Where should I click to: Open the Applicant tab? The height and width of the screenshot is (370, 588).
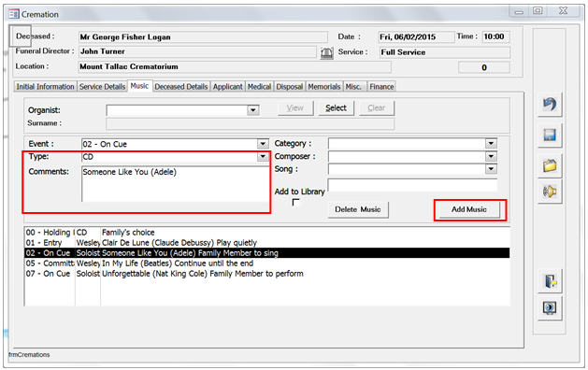227,87
